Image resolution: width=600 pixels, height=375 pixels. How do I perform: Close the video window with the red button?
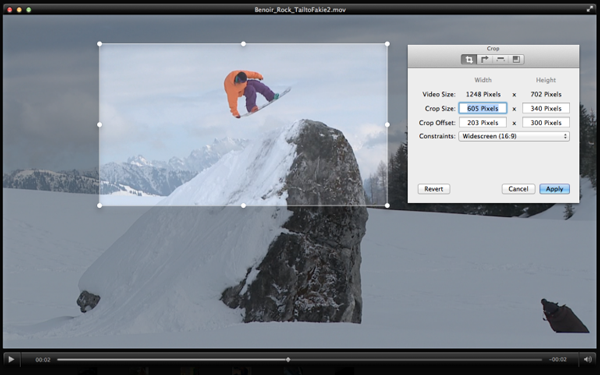pyautogui.click(x=10, y=10)
